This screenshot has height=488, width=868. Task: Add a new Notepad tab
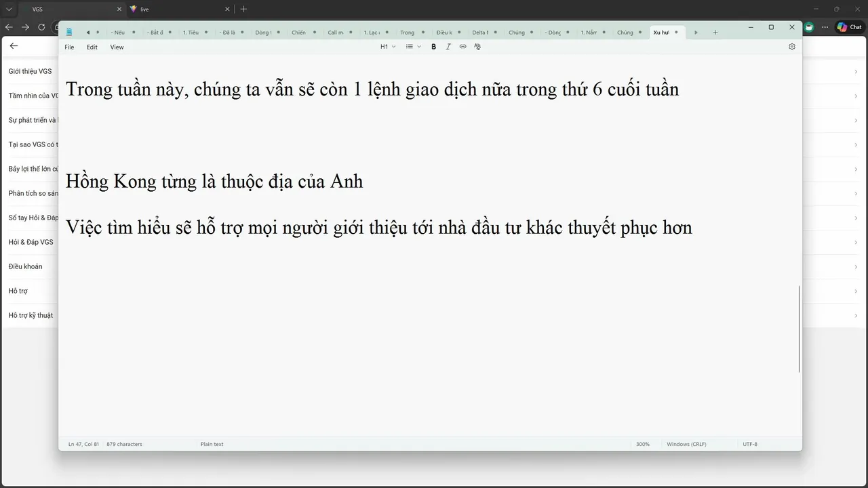pyautogui.click(x=715, y=33)
